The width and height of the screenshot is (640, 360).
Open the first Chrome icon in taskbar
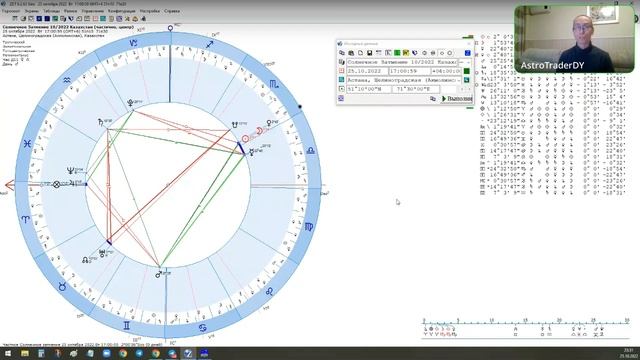point(123,353)
